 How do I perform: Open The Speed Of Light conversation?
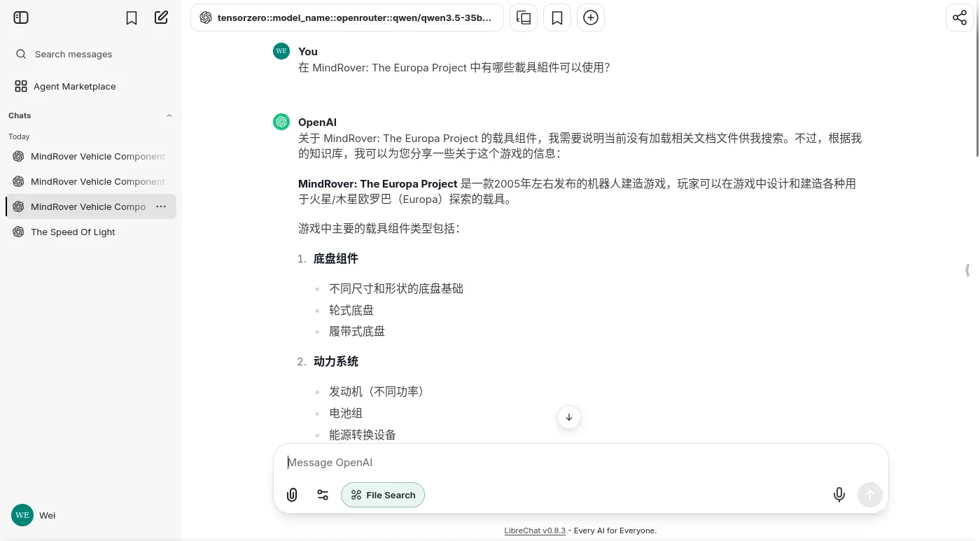pyautogui.click(x=73, y=232)
